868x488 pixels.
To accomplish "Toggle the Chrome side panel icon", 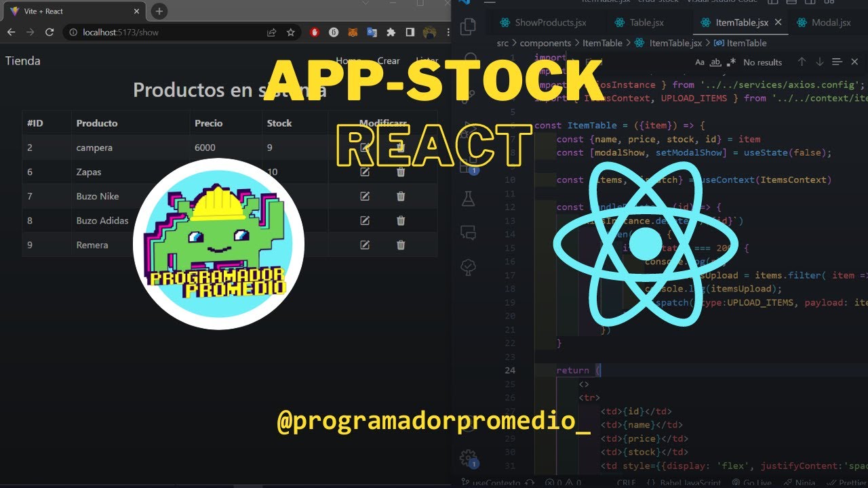I will pyautogui.click(x=410, y=32).
